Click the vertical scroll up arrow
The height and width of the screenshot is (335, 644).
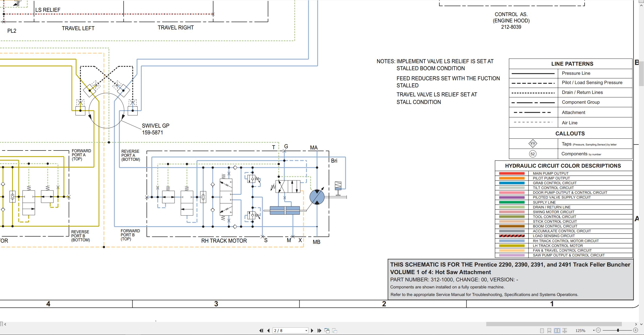641,5
